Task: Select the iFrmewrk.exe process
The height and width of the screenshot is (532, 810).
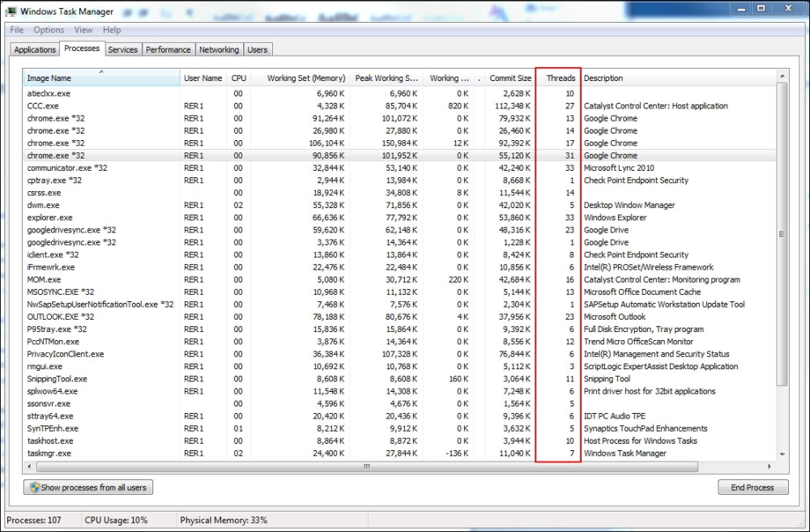Action: [x=400, y=267]
